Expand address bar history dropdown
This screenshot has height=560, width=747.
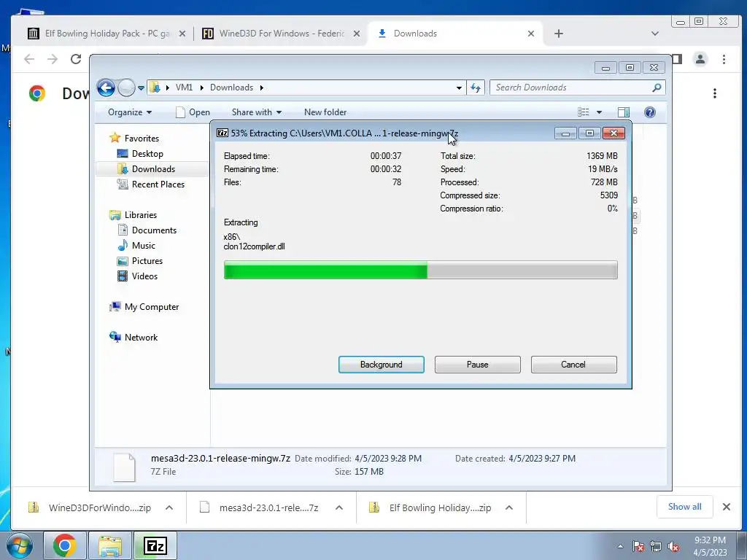pyautogui.click(x=459, y=88)
